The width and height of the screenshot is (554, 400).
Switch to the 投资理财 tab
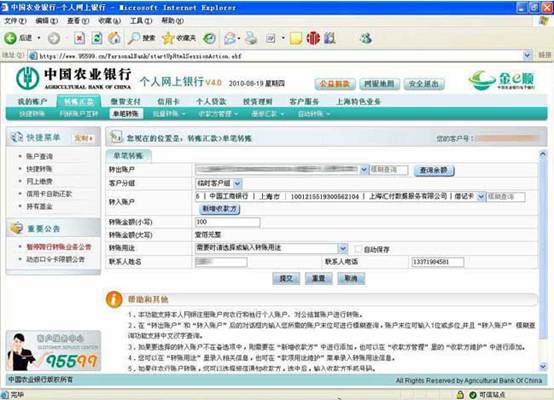(x=258, y=101)
